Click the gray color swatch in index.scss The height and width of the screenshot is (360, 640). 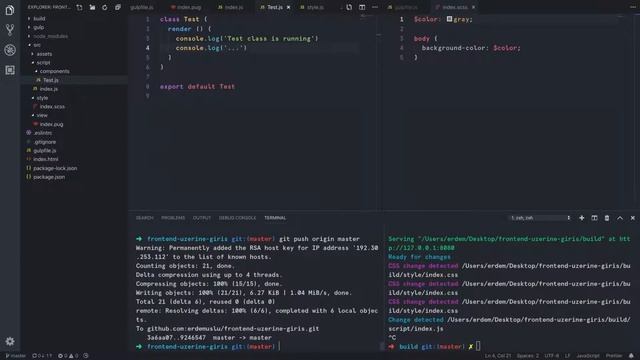pos(449,19)
